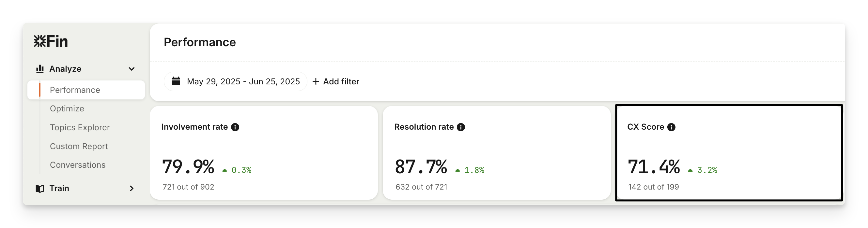The image size is (868, 228).
Task: Click the calendar icon in date filter
Action: coord(176,81)
